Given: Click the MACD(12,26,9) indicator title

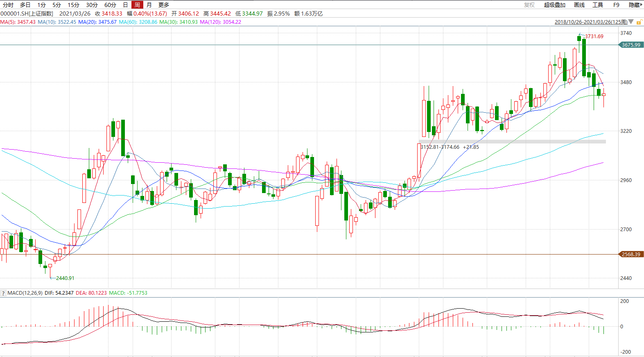Looking at the screenshot, I should [x=25, y=293].
